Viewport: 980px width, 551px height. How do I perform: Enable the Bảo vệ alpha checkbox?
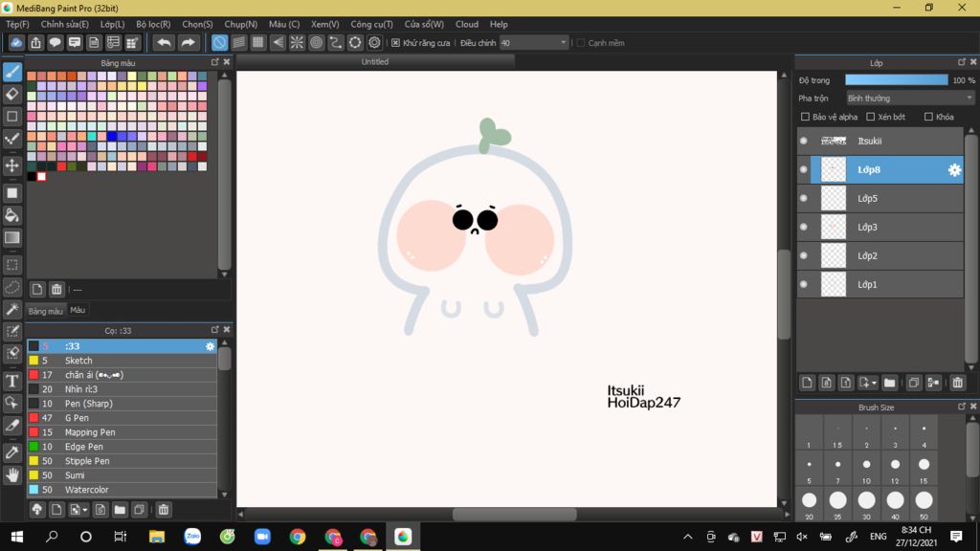click(x=805, y=117)
